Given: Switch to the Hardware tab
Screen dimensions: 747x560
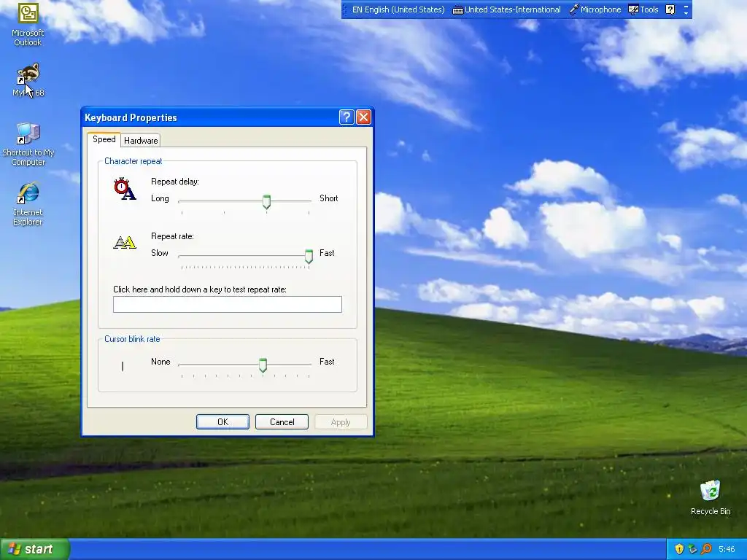Looking at the screenshot, I should tap(141, 141).
